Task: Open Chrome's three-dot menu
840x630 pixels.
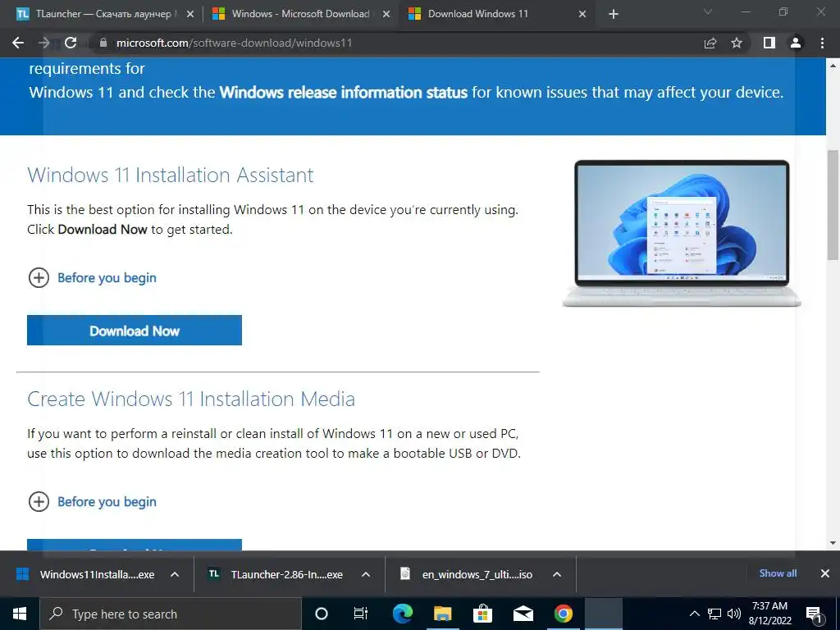Action: (x=822, y=43)
